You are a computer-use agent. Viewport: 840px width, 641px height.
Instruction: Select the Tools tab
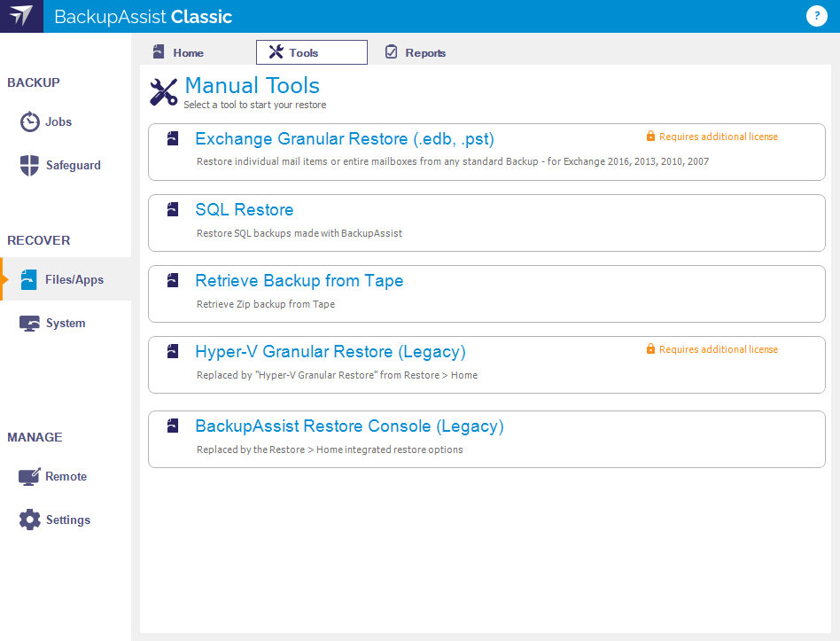click(x=312, y=52)
